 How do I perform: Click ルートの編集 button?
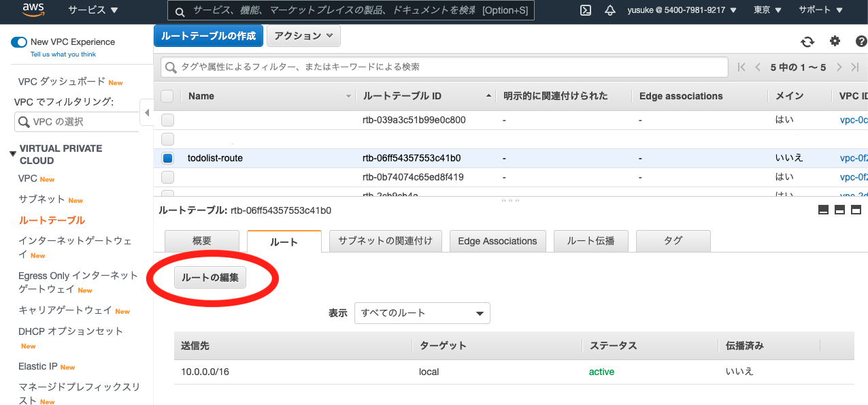click(210, 278)
